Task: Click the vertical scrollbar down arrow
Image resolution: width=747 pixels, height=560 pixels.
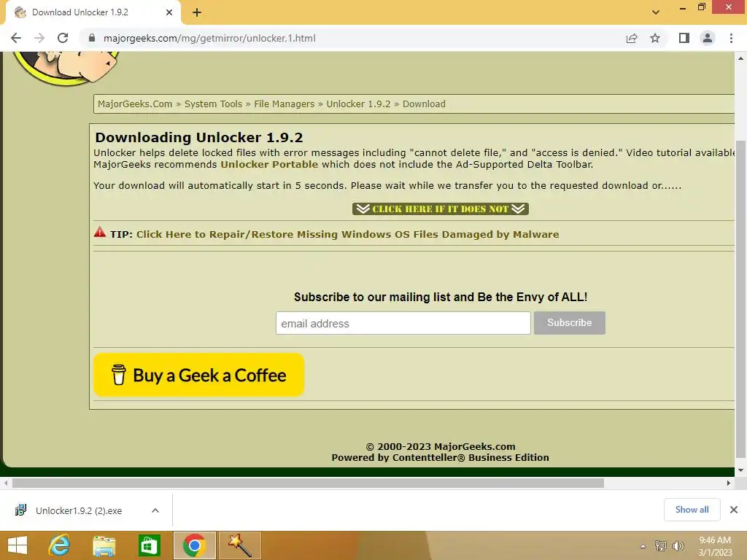Action: [x=740, y=470]
